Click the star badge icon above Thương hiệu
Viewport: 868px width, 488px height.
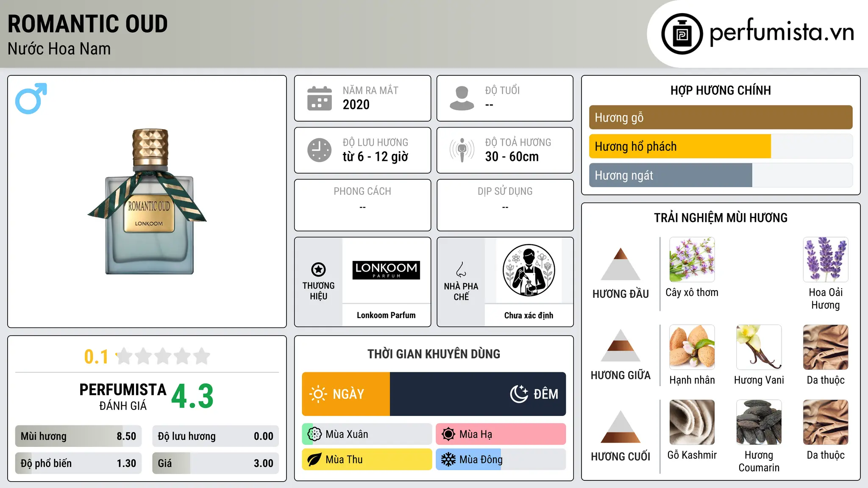coord(318,269)
